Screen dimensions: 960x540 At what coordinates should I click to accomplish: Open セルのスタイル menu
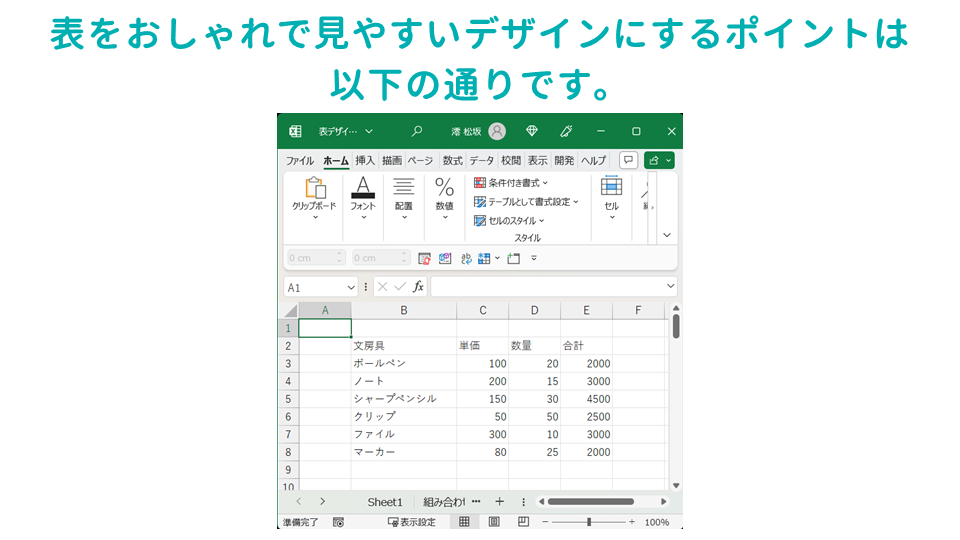coord(509,220)
